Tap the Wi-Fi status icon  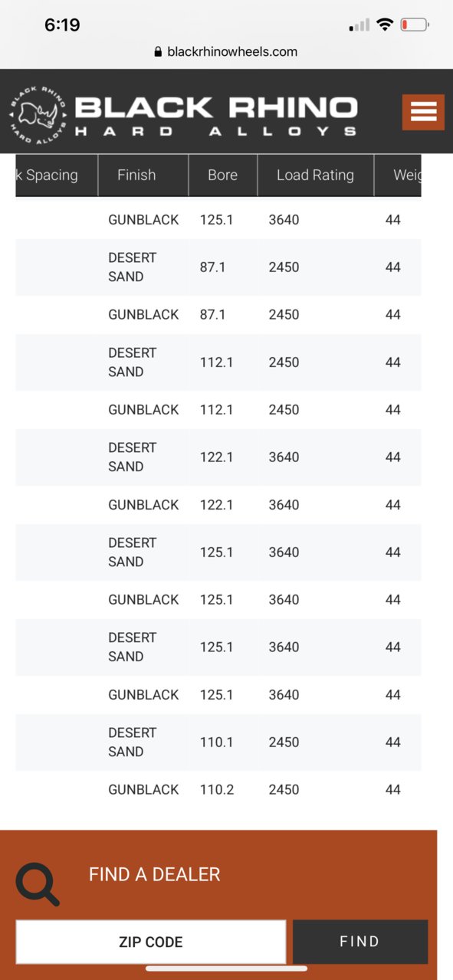384,25
